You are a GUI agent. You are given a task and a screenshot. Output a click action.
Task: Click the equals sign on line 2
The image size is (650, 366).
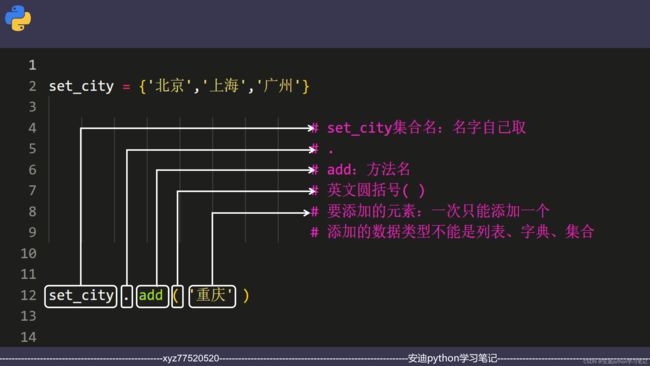(x=126, y=87)
